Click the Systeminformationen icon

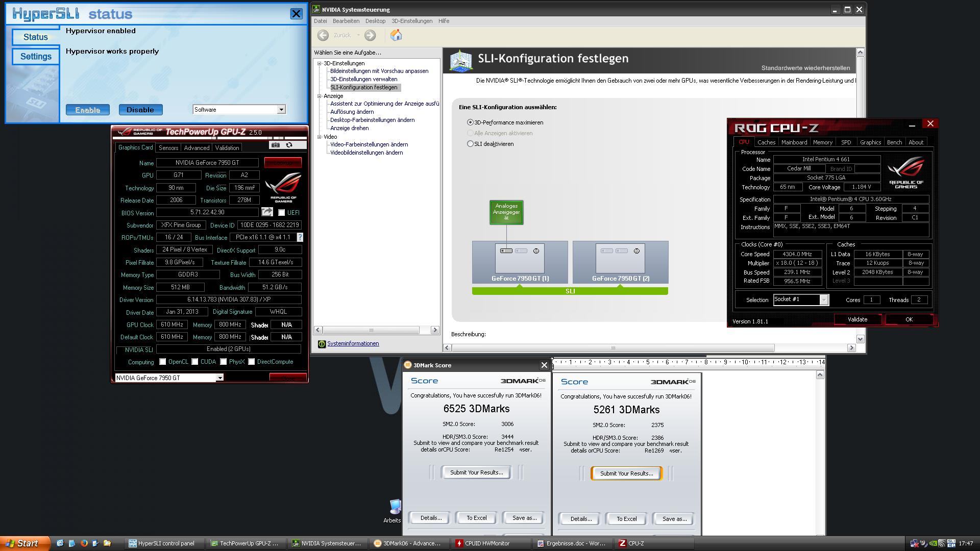point(322,344)
